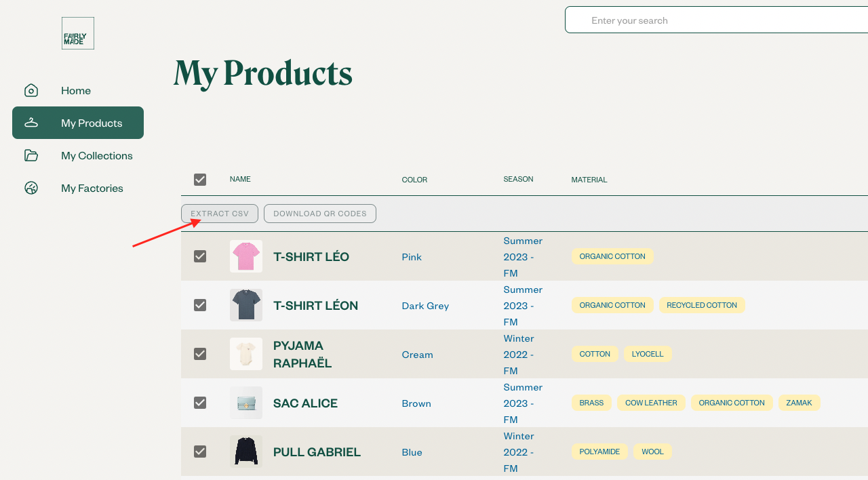868x480 pixels.
Task: Open the grey T-Shirt Léon thumbnail
Action: 246,305
